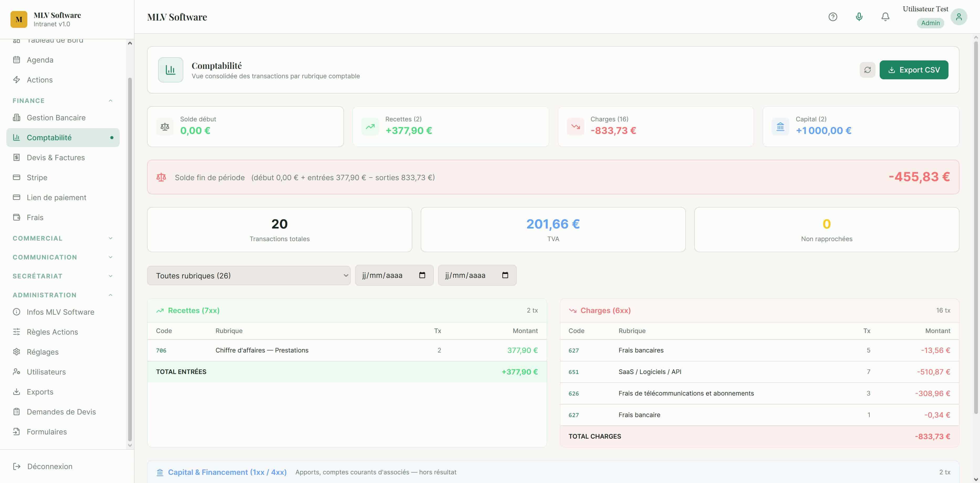
Task: Click the Stripe card icon
Action: click(x=16, y=177)
